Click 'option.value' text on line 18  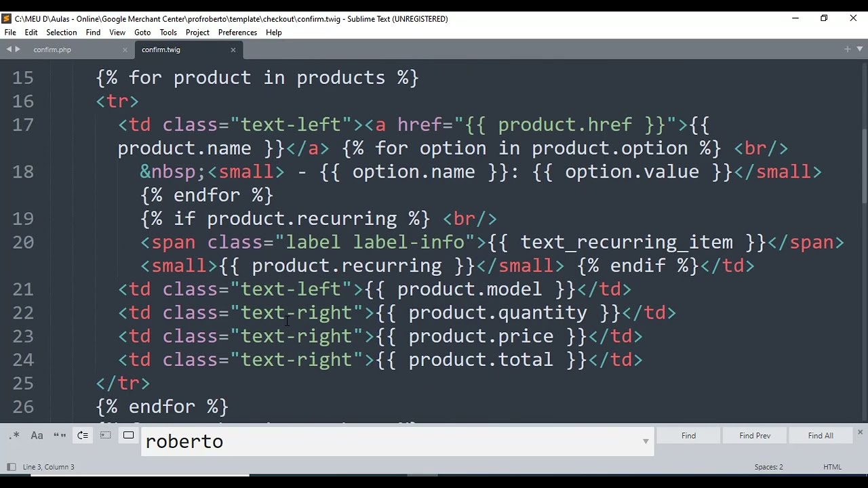click(632, 172)
